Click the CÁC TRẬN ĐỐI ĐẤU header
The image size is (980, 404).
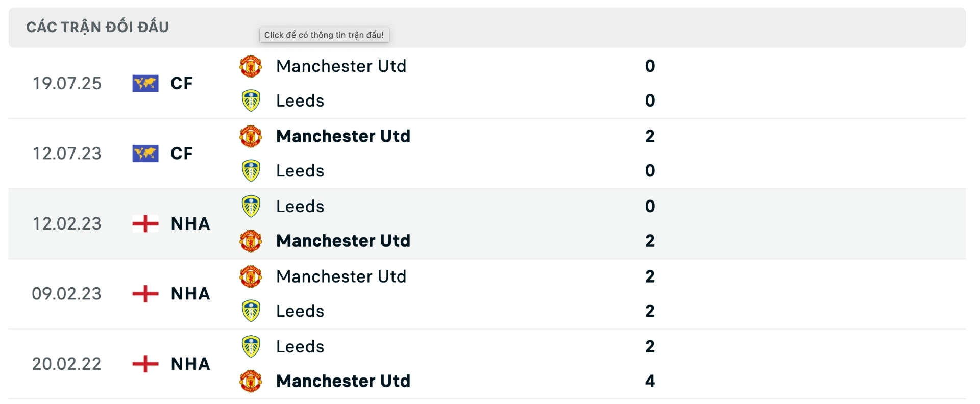[97, 27]
